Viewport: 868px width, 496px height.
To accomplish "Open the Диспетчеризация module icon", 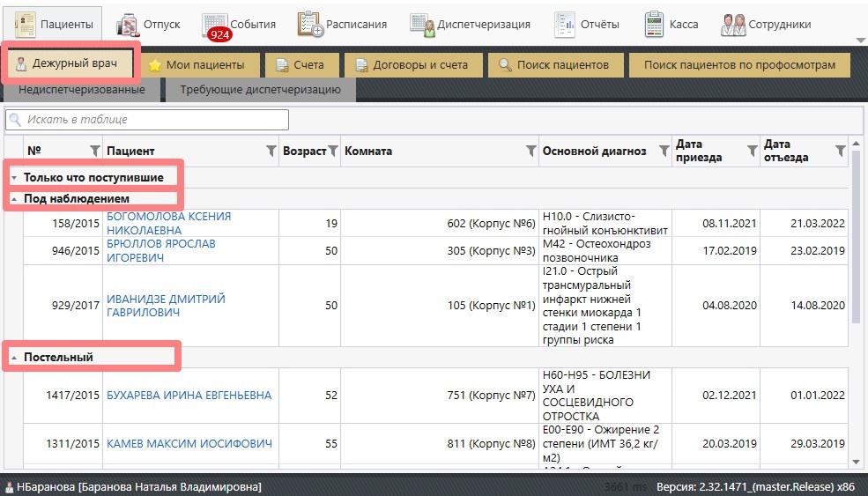I will (x=422, y=24).
